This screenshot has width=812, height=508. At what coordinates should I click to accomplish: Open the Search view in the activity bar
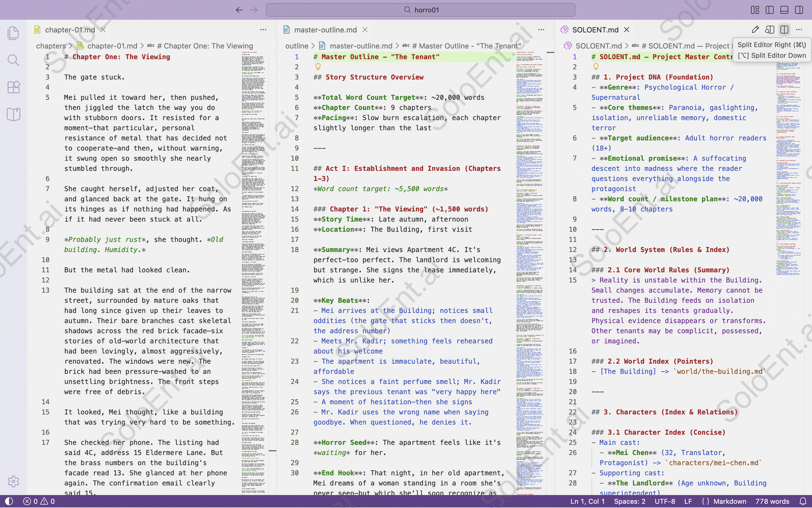[x=13, y=60]
